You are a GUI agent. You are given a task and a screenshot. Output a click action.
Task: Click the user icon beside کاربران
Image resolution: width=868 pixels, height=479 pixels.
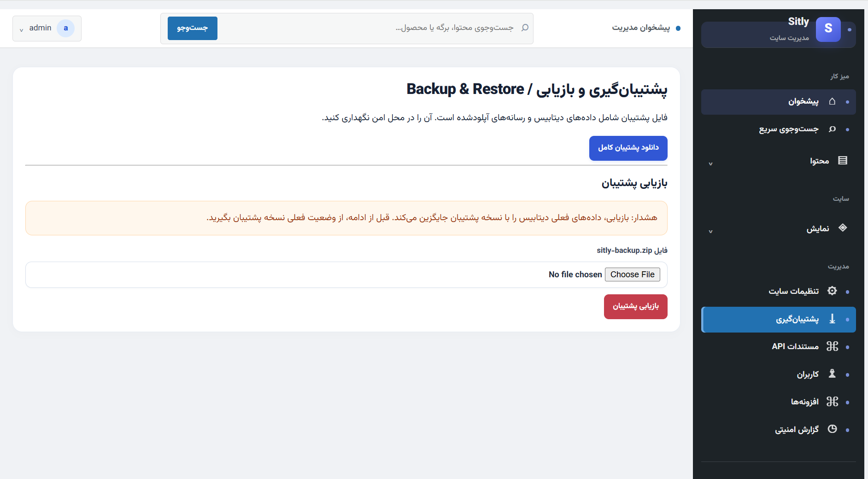(832, 374)
